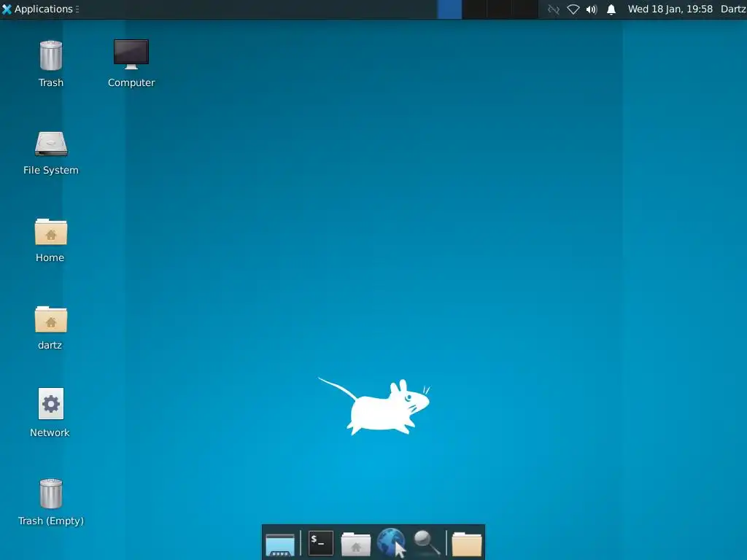Switch to the third workspace
This screenshot has width=747, height=560.
click(x=499, y=9)
